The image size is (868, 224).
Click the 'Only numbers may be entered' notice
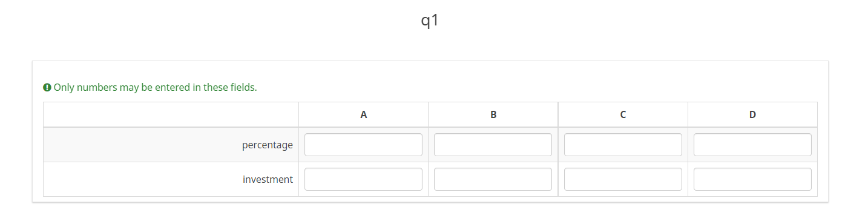(x=150, y=87)
